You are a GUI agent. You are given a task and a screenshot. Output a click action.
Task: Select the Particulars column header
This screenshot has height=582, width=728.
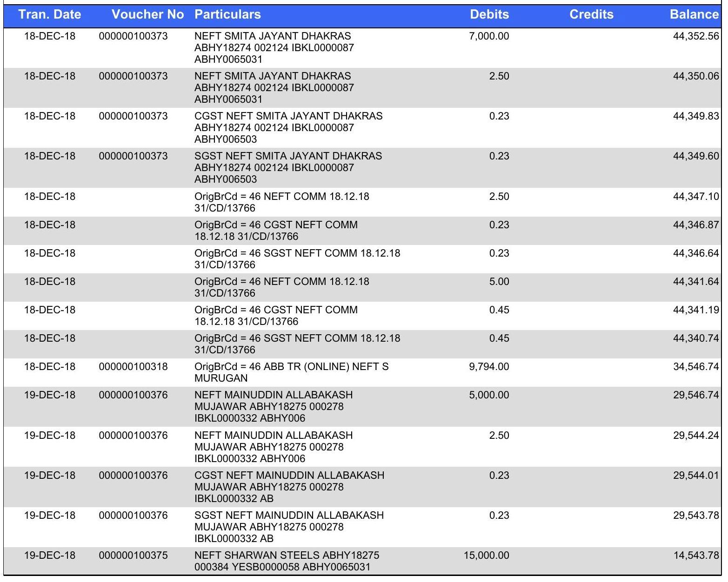click(227, 15)
